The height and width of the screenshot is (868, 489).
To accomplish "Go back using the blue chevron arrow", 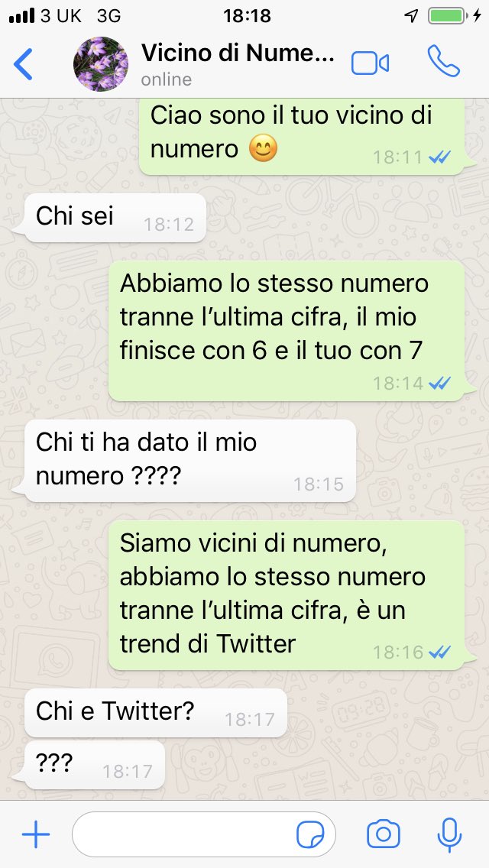I will [23, 64].
